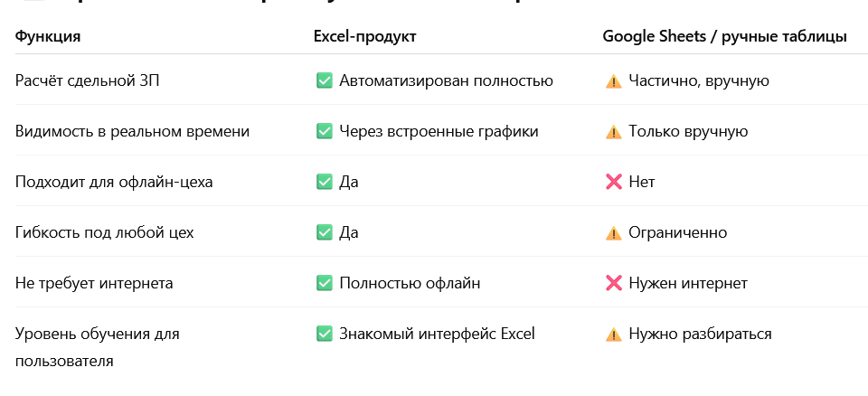The height and width of the screenshot is (396, 868).
Task: Click the Уровень обучения для пользователя cell
Action: click(x=98, y=348)
